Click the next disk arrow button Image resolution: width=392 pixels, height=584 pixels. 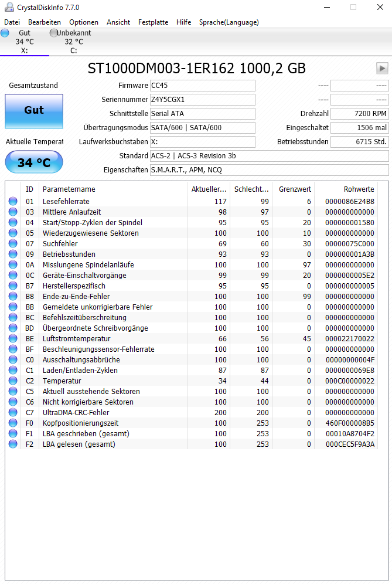(x=382, y=68)
